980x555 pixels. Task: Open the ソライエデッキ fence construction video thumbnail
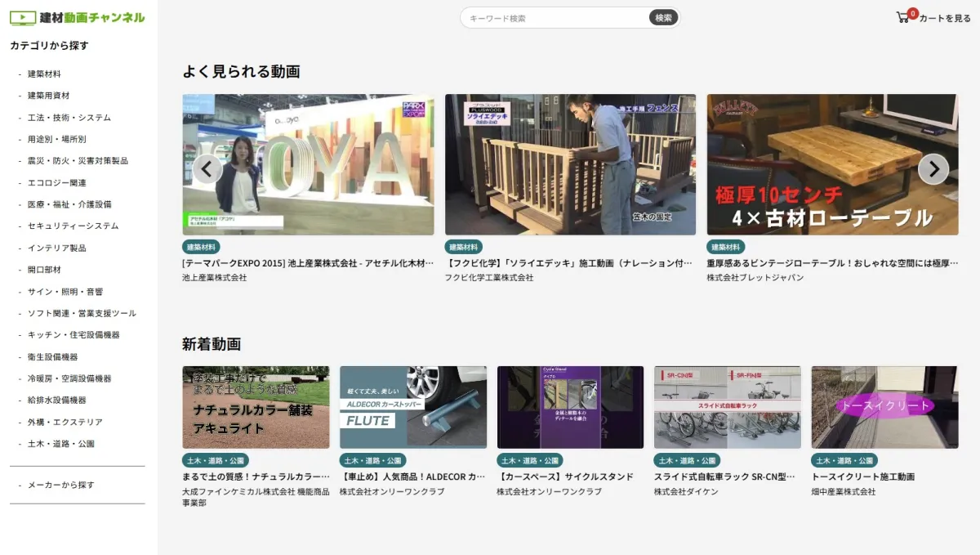coord(570,164)
